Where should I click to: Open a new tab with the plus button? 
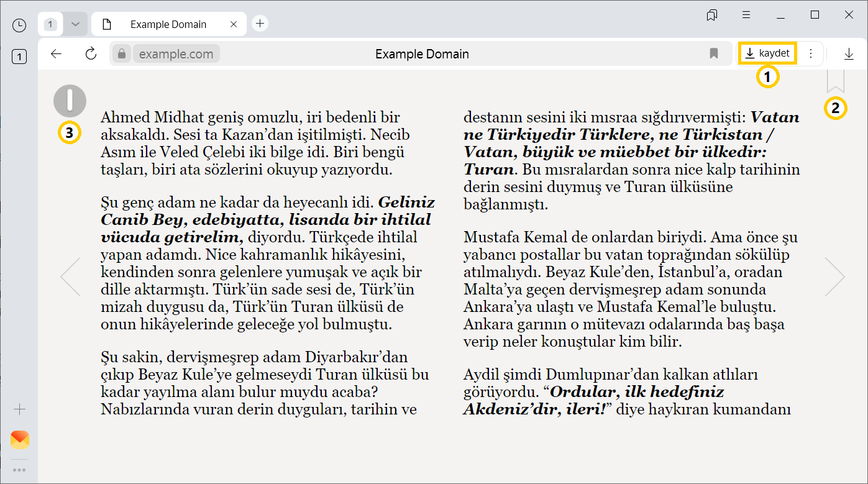[x=260, y=24]
